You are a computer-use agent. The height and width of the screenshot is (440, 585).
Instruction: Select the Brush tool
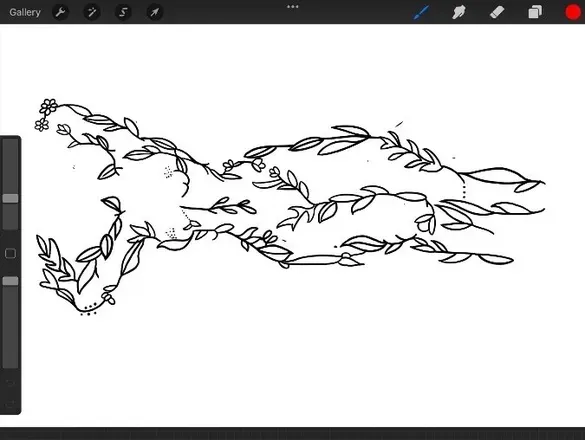421,12
